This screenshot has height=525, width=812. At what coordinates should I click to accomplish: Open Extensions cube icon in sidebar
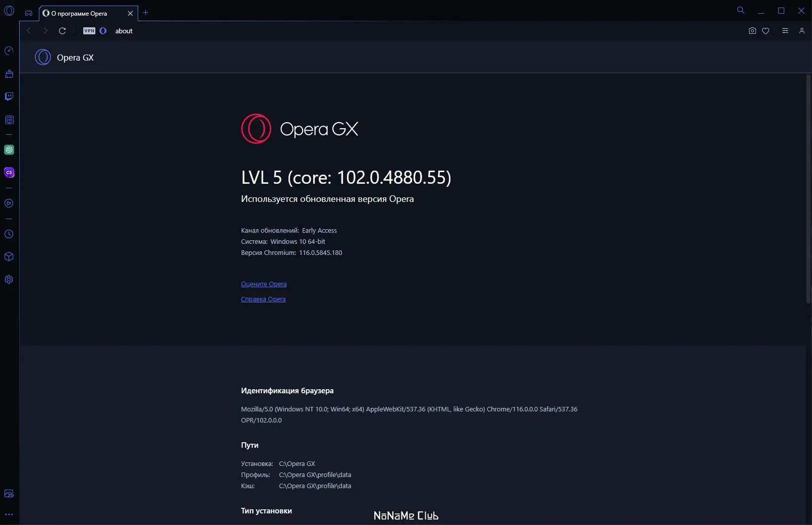(x=9, y=256)
